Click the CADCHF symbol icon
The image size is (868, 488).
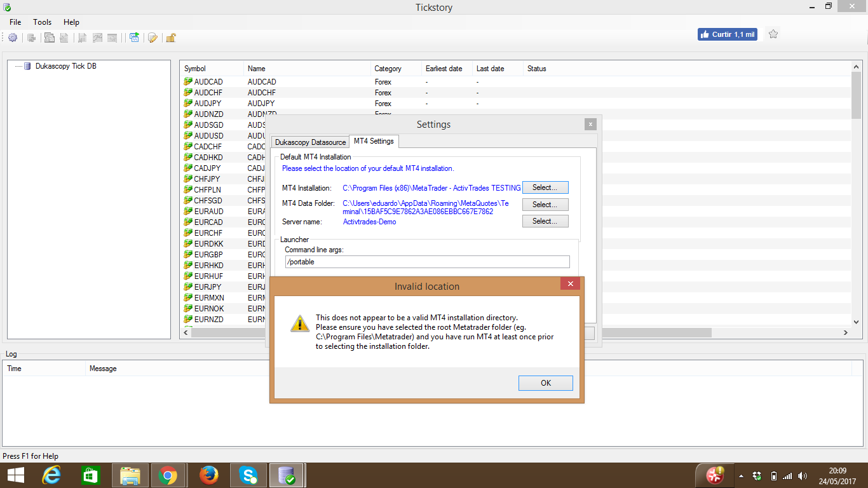pyautogui.click(x=188, y=146)
